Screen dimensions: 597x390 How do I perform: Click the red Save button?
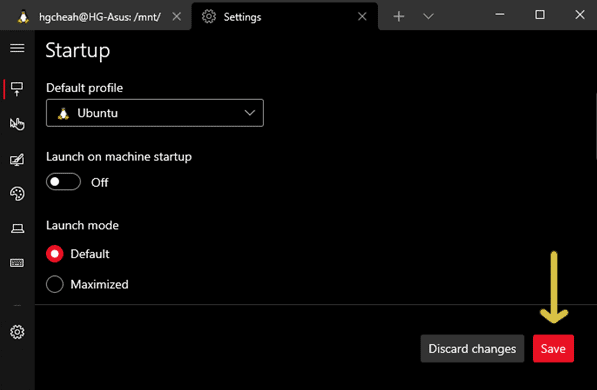pyautogui.click(x=553, y=348)
